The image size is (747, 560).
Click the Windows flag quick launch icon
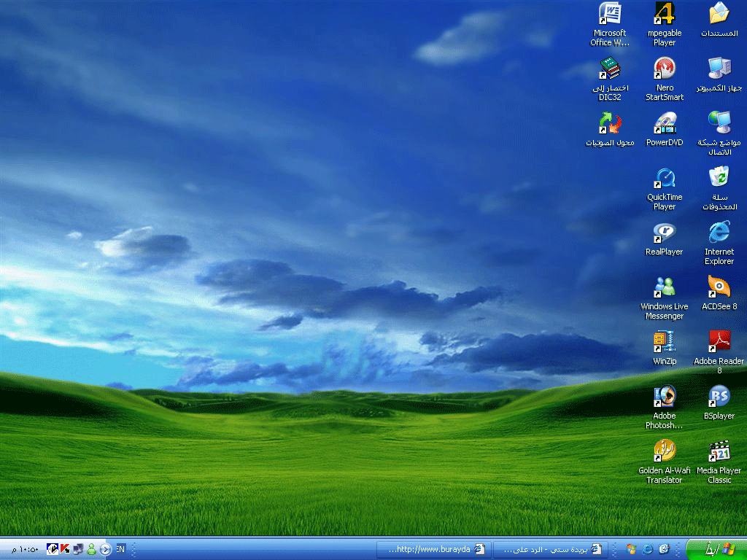[x=632, y=550]
